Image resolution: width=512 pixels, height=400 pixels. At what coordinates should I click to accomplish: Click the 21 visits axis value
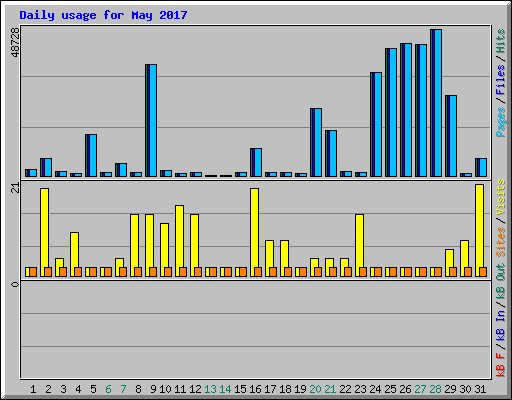(15, 188)
